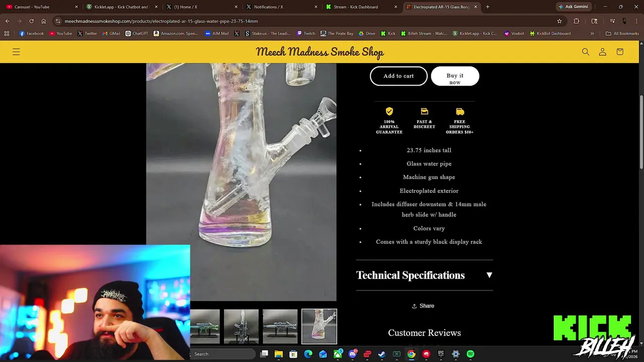Image resolution: width=644 pixels, height=362 pixels.
Task: Open the Stake.us bookmark
Action: (x=268, y=34)
